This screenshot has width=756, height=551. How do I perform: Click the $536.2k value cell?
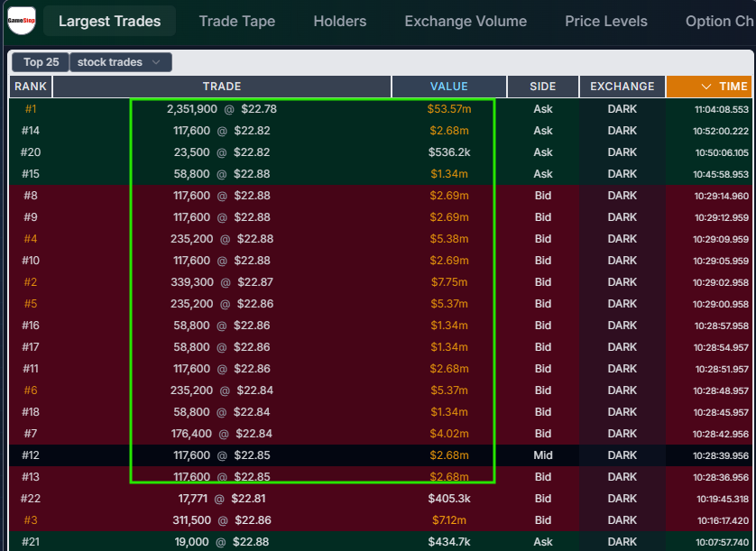coord(449,152)
